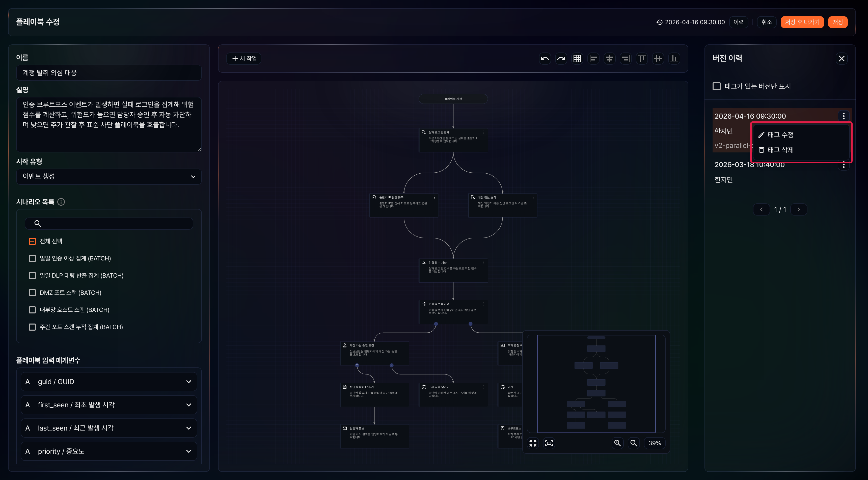
Task: Align selected nodes to bottom edge
Action: (x=674, y=59)
